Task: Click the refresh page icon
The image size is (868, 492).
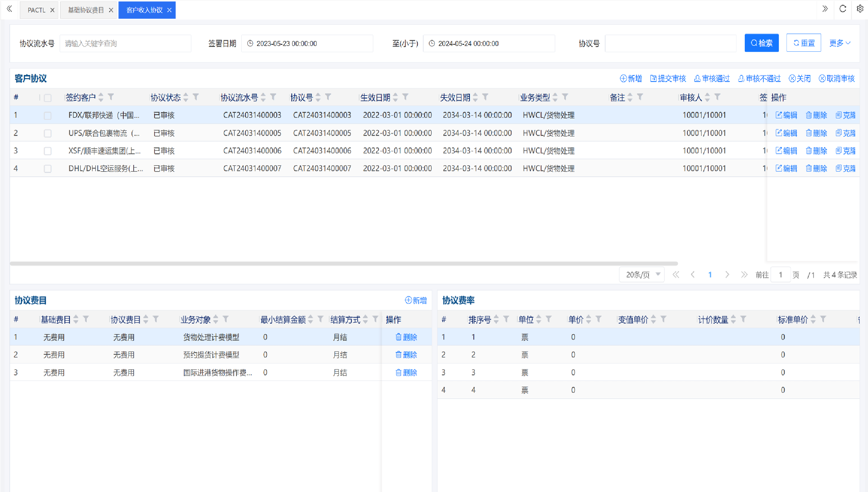Action: coord(843,9)
